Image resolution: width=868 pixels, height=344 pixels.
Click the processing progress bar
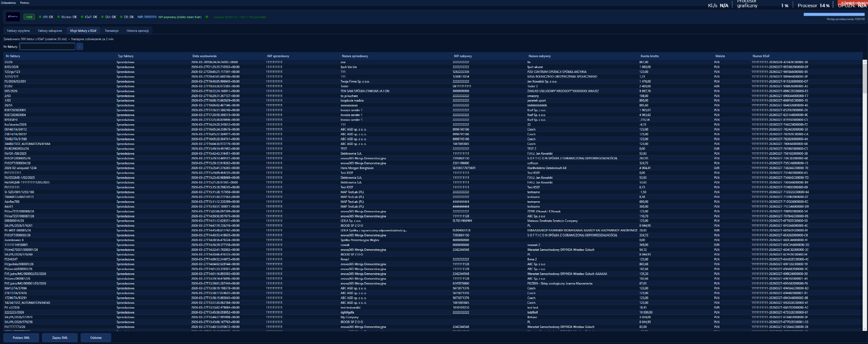click(x=834, y=14)
